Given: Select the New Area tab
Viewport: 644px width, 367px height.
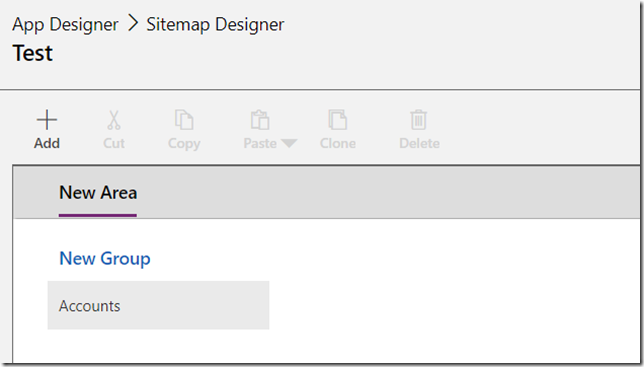Looking at the screenshot, I should pyautogui.click(x=98, y=193).
